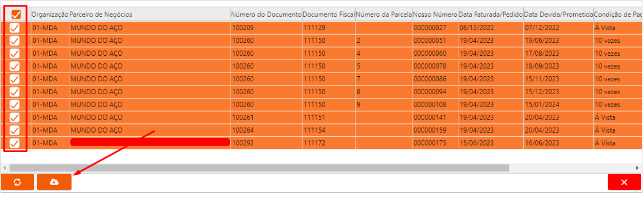
Task: Click parcel number 9 cell
Action: pos(384,104)
